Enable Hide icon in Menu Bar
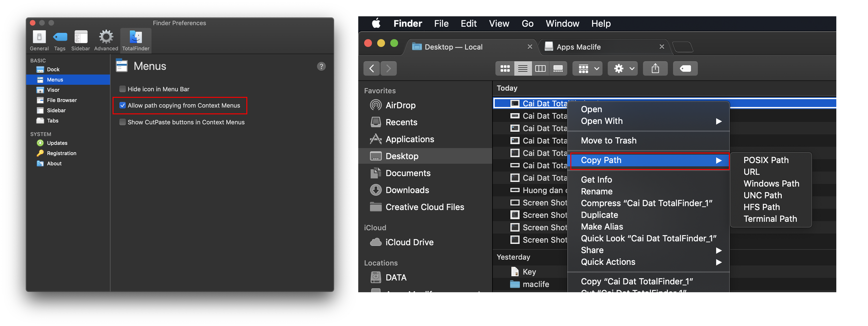This screenshot has width=868, height=326. pyautogui.click(x=122, y=88)
